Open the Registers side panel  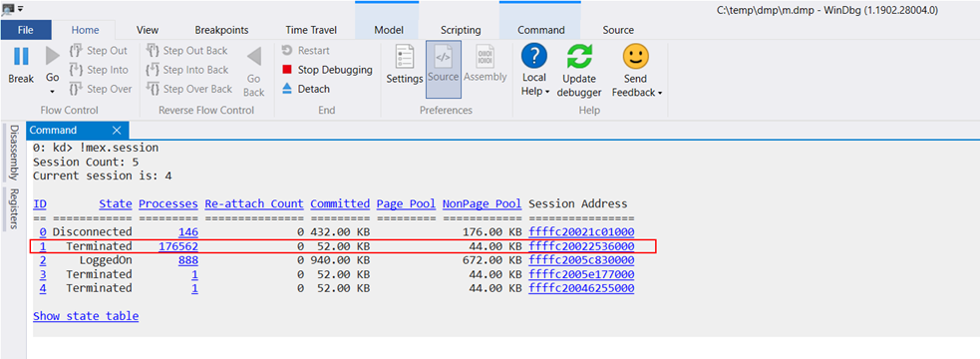[x=14, y=208]
